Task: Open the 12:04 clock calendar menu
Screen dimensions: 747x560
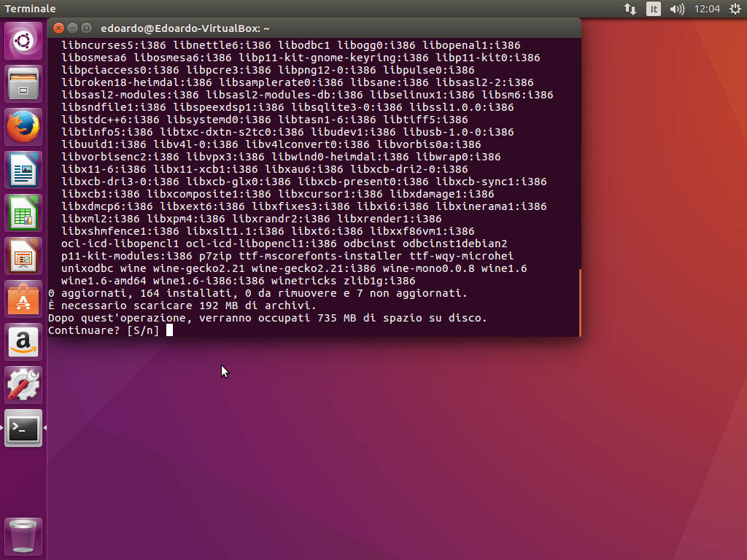Action: (708, 9)
